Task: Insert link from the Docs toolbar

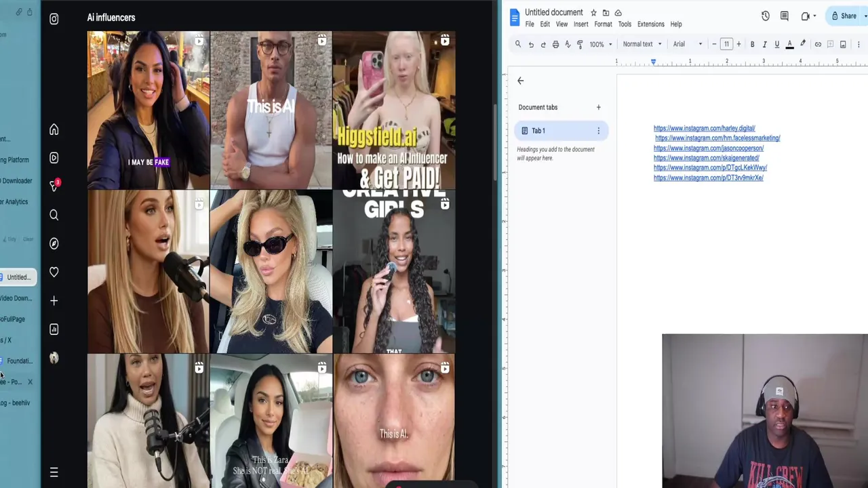Action: coord(818,44)
